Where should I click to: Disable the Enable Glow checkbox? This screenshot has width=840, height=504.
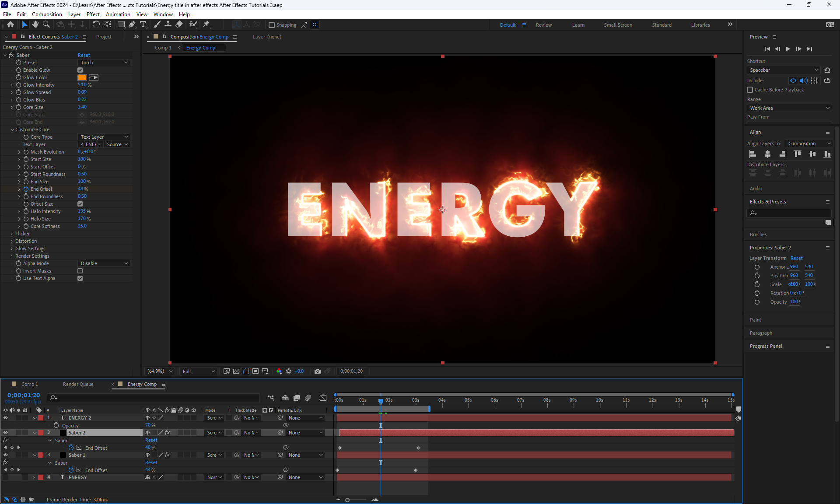point(80,70)
